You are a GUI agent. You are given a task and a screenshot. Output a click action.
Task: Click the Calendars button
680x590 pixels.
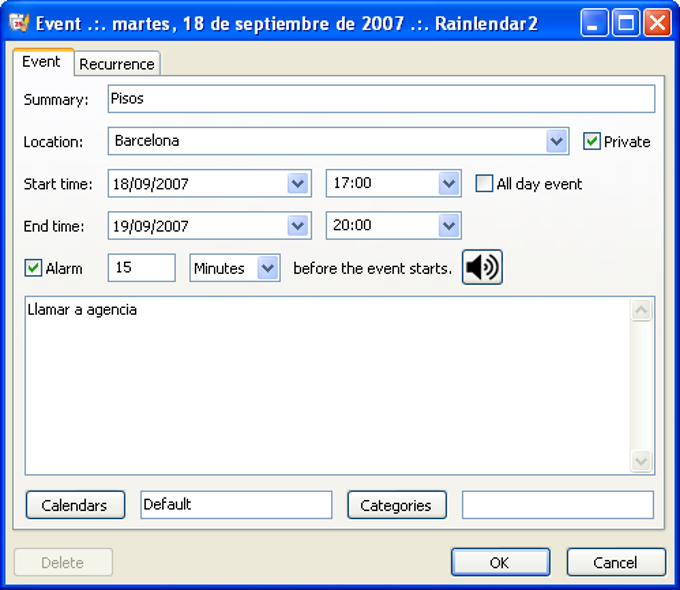coord(75,505)
